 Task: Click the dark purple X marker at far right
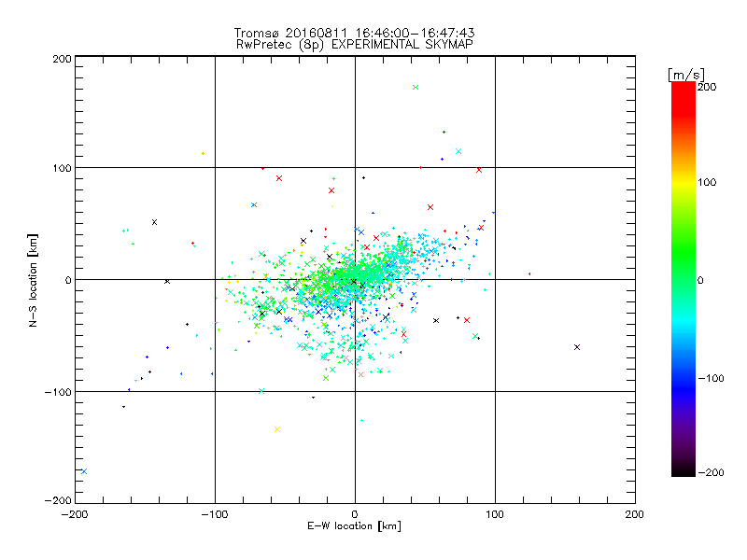point(577,347)
